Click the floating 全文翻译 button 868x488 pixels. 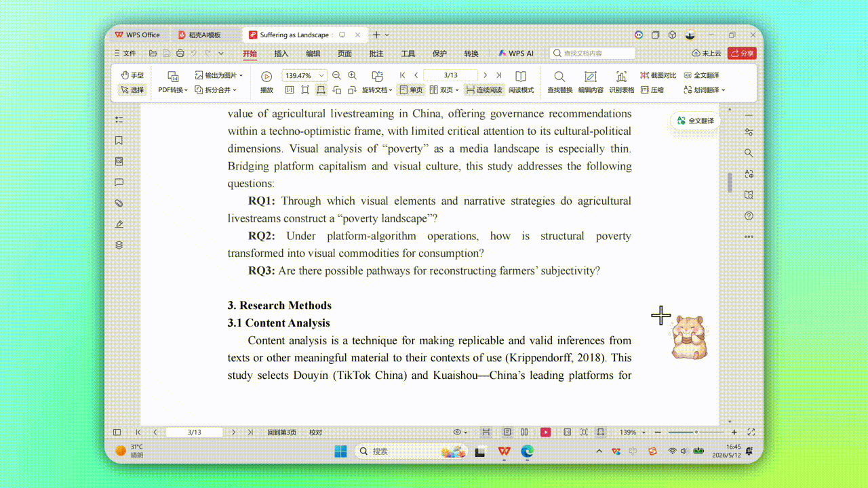[x=695, y=121]
